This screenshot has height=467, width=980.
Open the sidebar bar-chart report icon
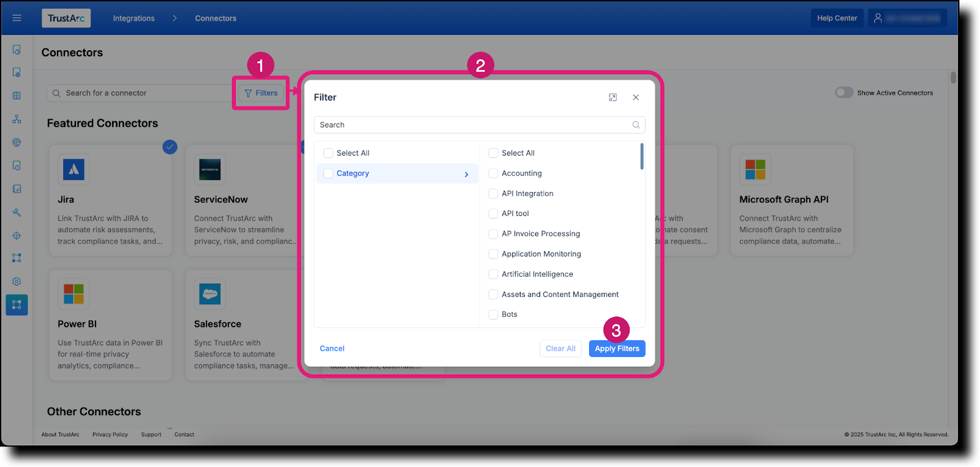(17, 189)
